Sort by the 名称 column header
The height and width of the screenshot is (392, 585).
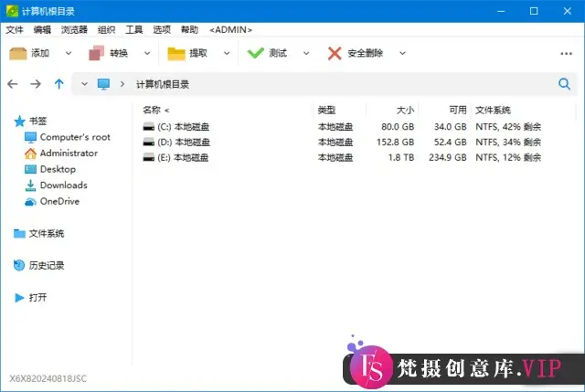[152, 110]
